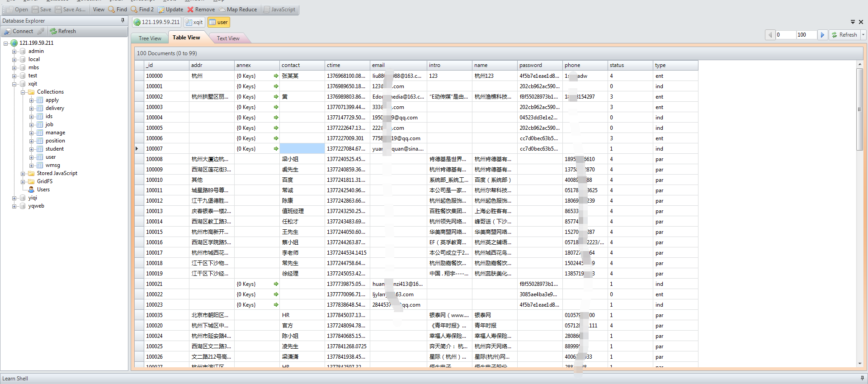This screenshot has height=384, width=868.
Task: Expand the yiqi database node
Action: point(14,198)
